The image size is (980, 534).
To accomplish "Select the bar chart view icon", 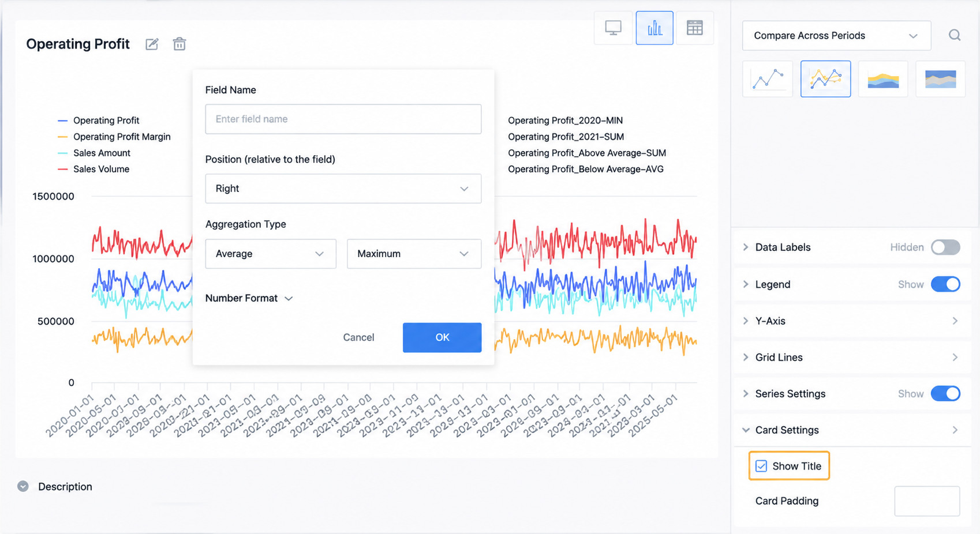I will [654, 28].
